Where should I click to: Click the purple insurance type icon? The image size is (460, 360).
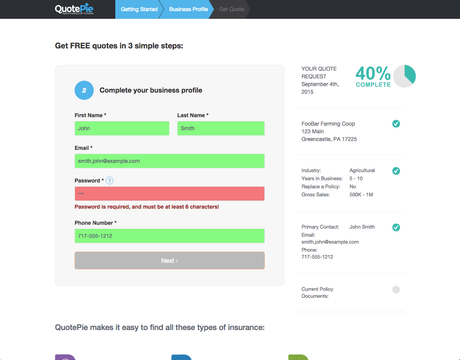click(65, 357)
